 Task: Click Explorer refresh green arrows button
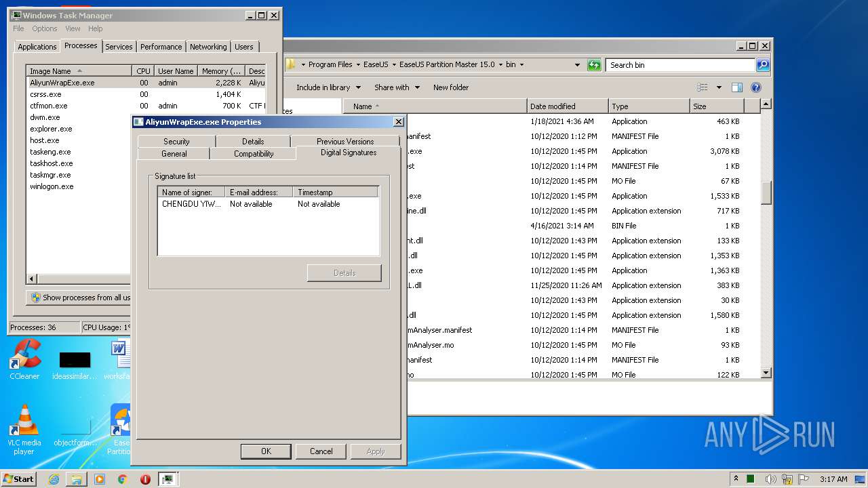coord(595,65)
